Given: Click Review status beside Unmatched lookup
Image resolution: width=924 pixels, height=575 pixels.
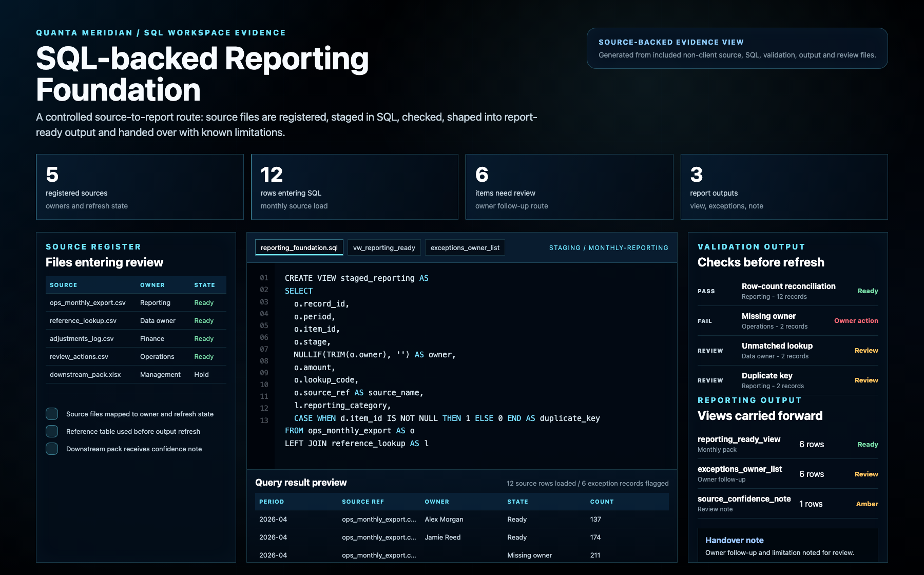Looking at the screenshot, I should coord(866,351).
